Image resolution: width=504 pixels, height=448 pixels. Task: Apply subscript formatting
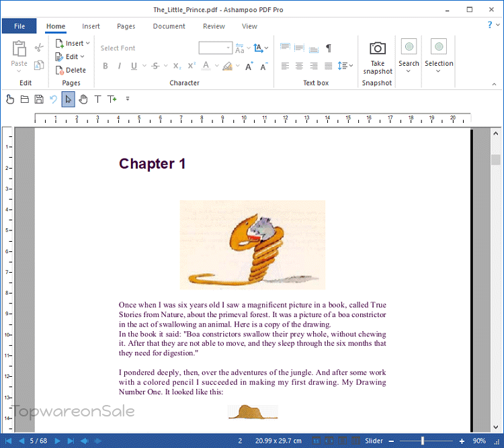(177, 66)
